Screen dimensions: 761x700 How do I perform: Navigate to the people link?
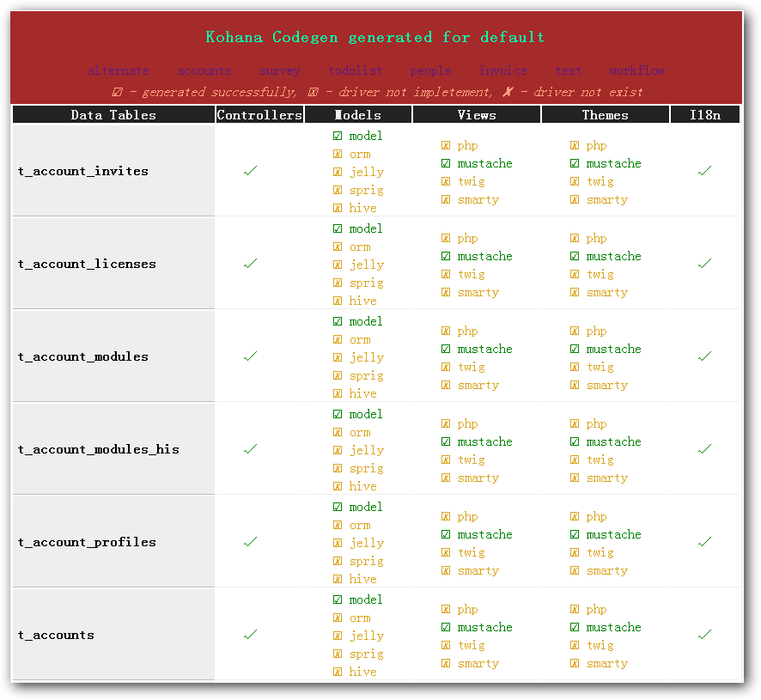pos(430,71)
